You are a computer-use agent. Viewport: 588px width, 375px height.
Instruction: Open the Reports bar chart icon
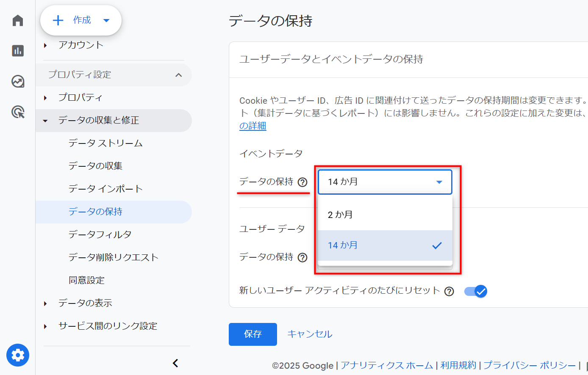pos(18,51)
